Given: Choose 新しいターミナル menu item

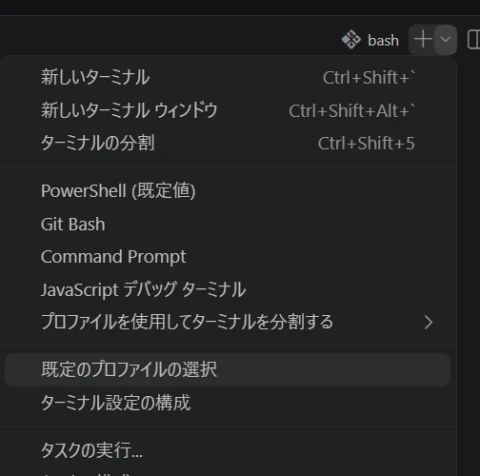Looking at the screenshot, I should [x=228, y=77].
